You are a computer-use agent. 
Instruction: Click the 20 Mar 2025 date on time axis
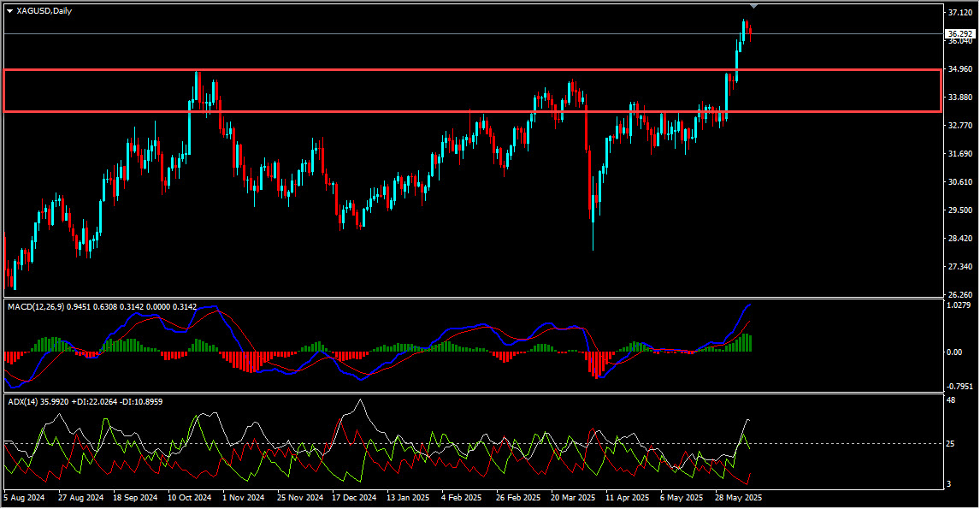point(573,497)
